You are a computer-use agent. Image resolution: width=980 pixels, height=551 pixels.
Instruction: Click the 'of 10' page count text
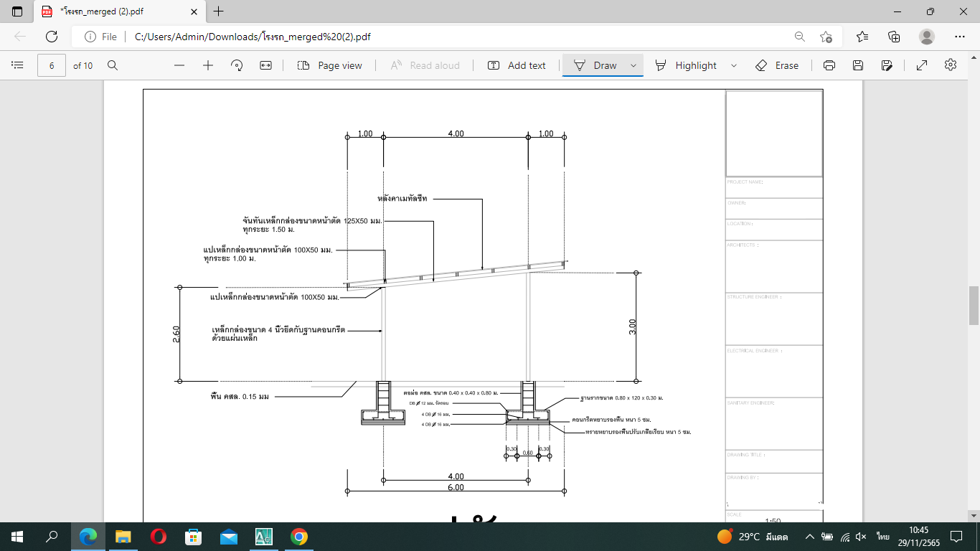pos(83,65)
